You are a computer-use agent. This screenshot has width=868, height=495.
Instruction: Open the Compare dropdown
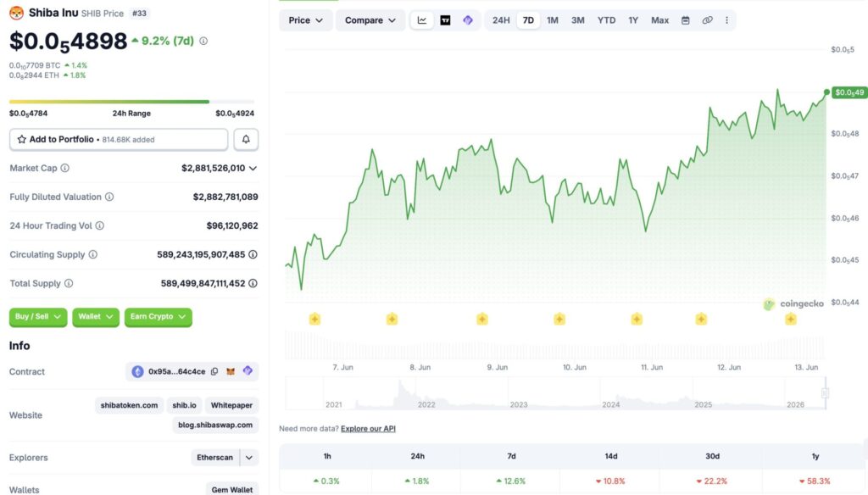click(x=370, y=20)
